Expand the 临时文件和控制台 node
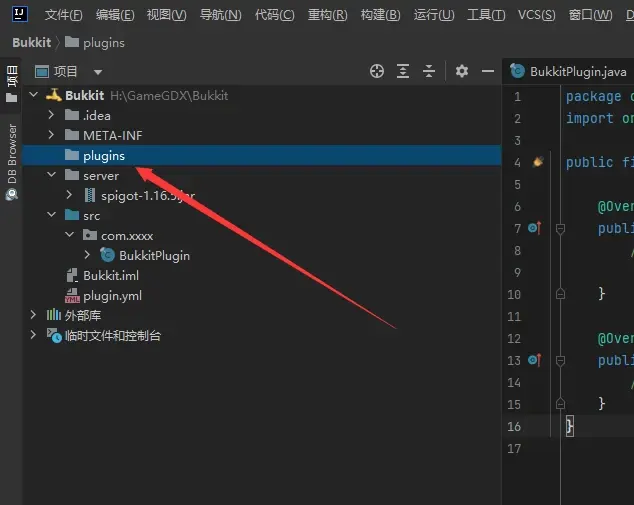Image resolution: width=634 pixels, height=505 pixels. (34, 335)
